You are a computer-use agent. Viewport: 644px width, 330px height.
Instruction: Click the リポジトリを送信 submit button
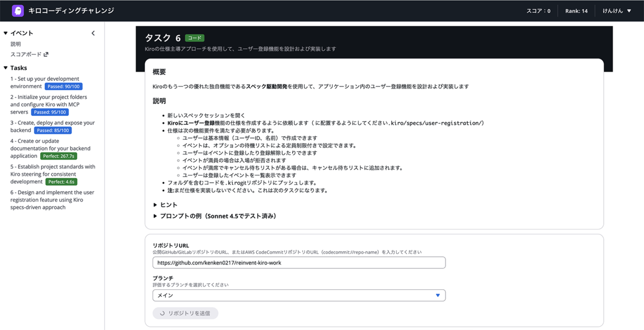pyautogui.click(x=185, y=313)
